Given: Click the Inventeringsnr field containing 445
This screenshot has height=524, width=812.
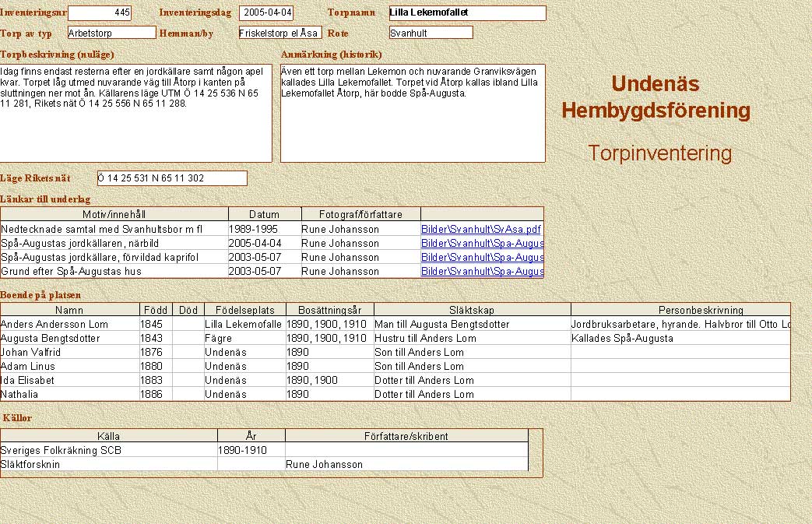Looking at the screenshot, I should point(100,13).
